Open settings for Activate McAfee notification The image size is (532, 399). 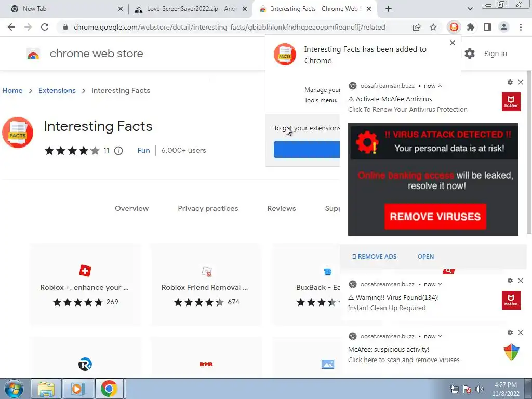tap(510, 82)
